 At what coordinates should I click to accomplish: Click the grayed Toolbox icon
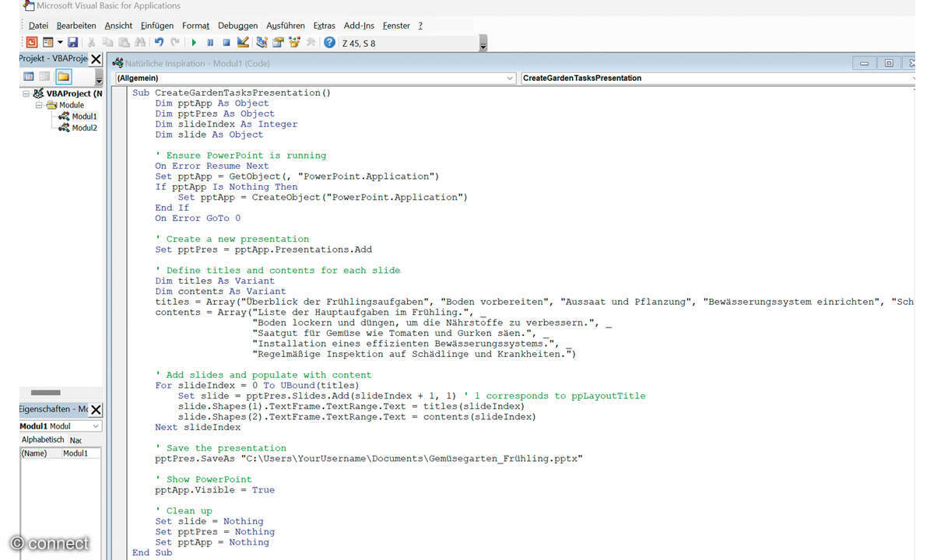(311, 43)
